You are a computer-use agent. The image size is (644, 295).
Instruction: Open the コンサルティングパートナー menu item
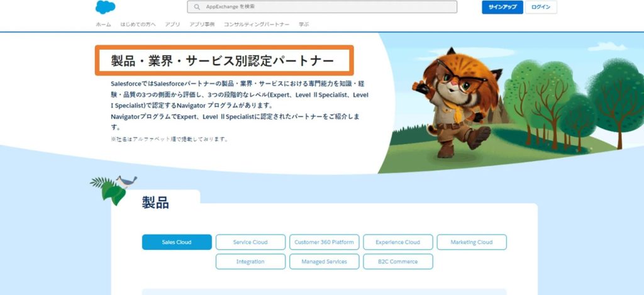click(257, 25)
